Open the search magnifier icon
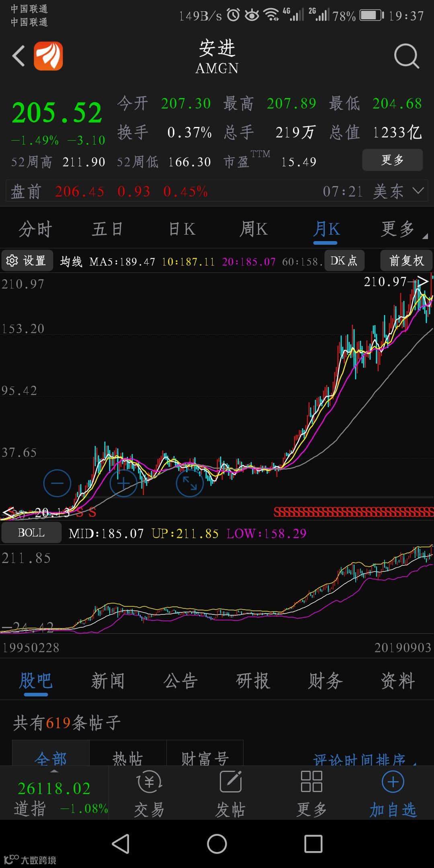Viewport: 434px width, 868px height. click(x=406, y=56)
